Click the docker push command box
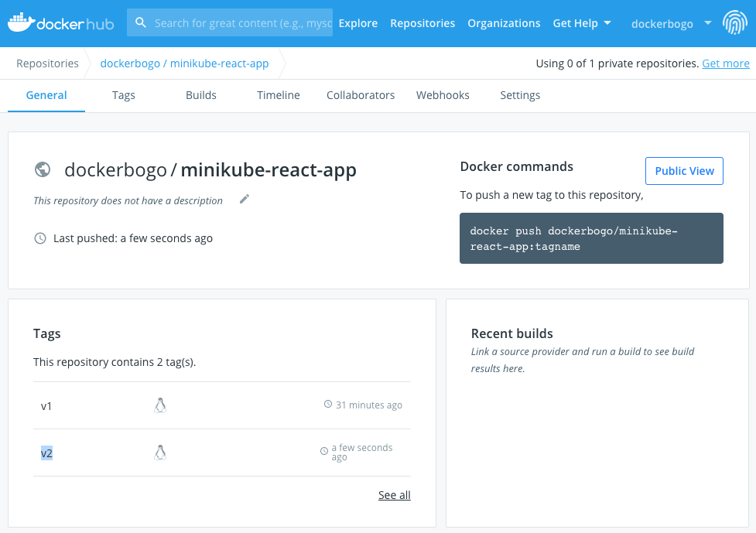The image size is (756, 533). click(591, 238)
